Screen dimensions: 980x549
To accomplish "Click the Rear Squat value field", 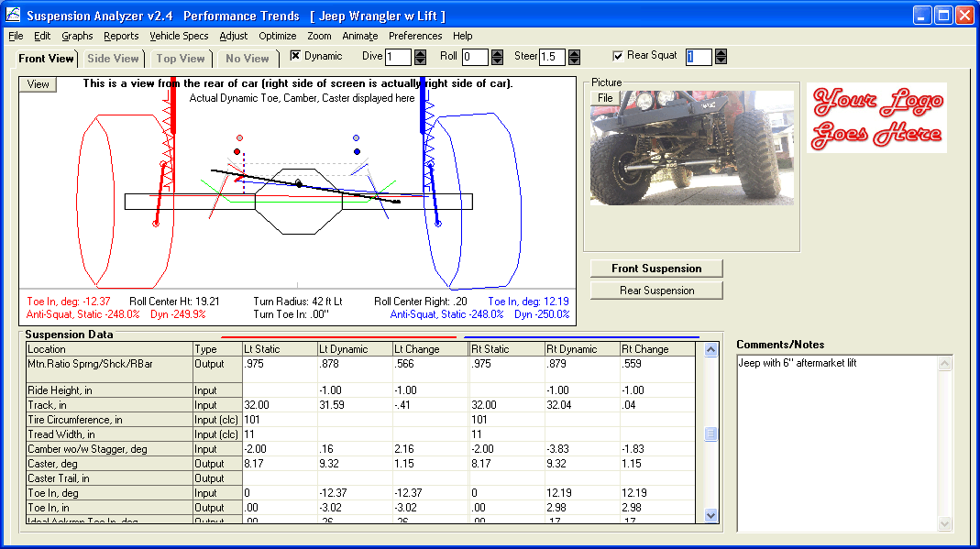I will 699,58.
